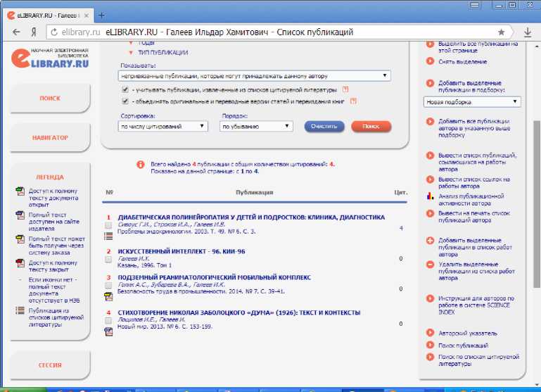This screenshot has height=392, width=541.
Task: Select checkbox for publication number 2
Action: 108,260
